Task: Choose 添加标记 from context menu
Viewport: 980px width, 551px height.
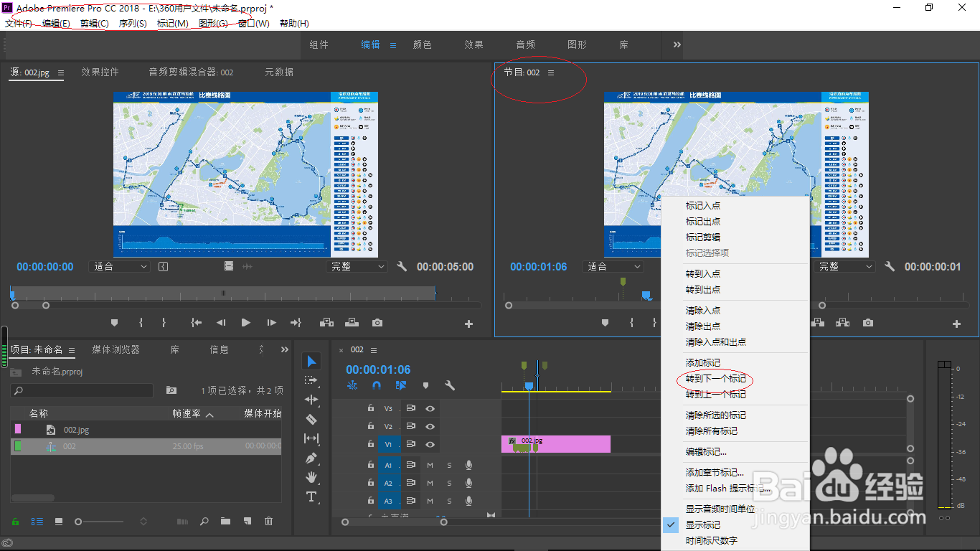Action: point(703,363)
